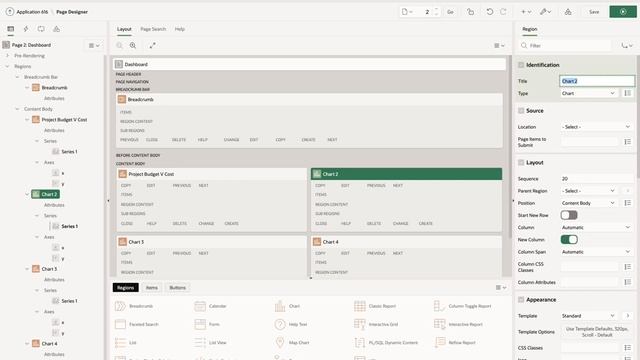Zoom out the layout view
The width and height of the screenshot is (640, 360).
point(119,45)
